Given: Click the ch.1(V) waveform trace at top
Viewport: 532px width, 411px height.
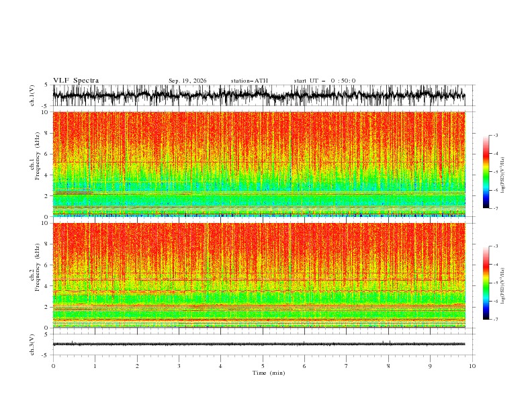Looking at the screenshot, I should (x=259, y=95).
